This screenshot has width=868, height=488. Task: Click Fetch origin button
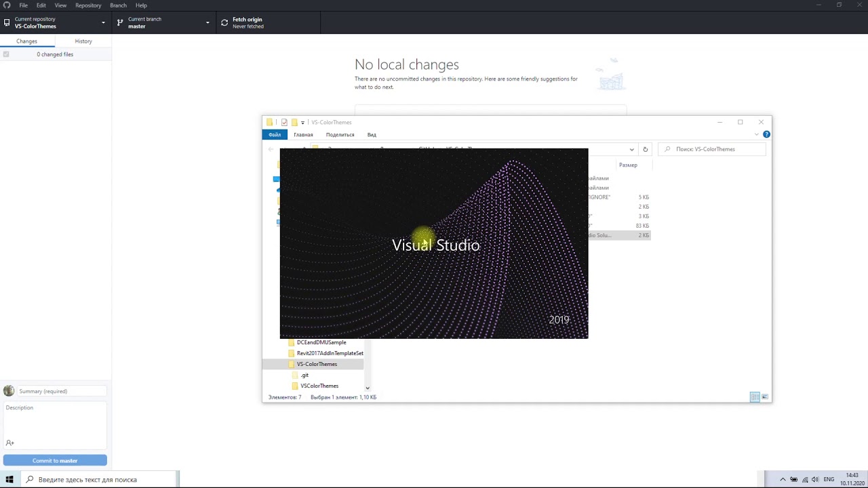pyautogui.click(x=269, y=22)
